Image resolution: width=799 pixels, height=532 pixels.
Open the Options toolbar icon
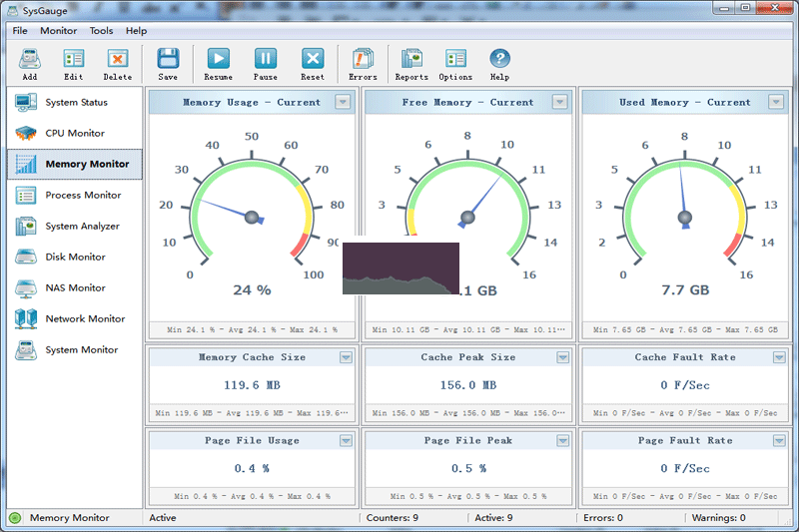pyautogui.click(x=455, y=60)
